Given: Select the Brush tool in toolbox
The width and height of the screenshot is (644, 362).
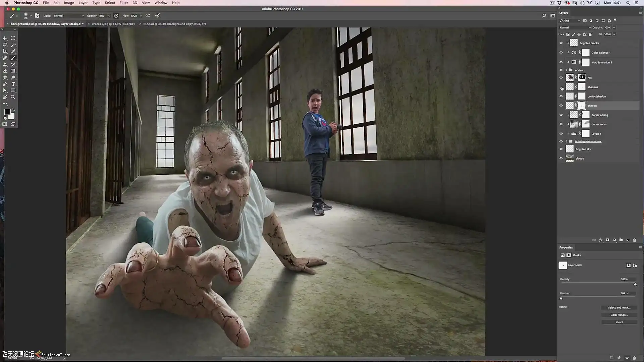Looking at the screenshot, I should point(13,58).
